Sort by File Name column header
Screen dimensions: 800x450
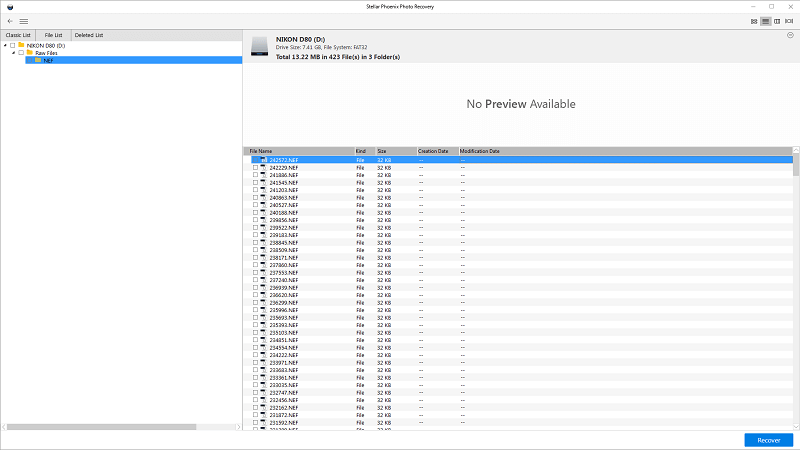pyautogui.click(x=300, y=151)
